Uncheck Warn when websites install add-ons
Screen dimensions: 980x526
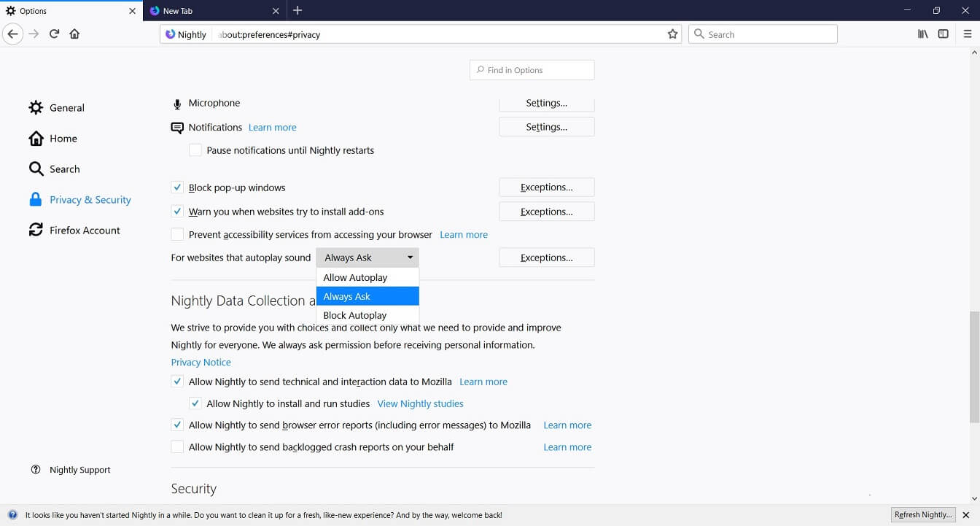tap(177, 212)
